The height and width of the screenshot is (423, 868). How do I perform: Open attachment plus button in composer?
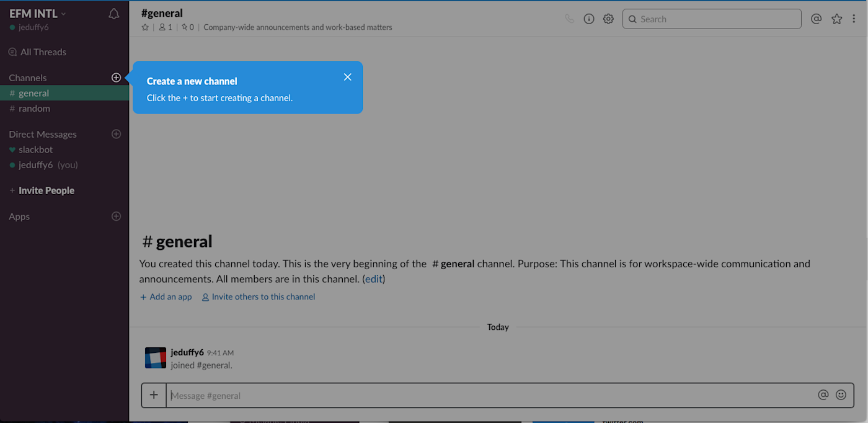coord(154,395)
